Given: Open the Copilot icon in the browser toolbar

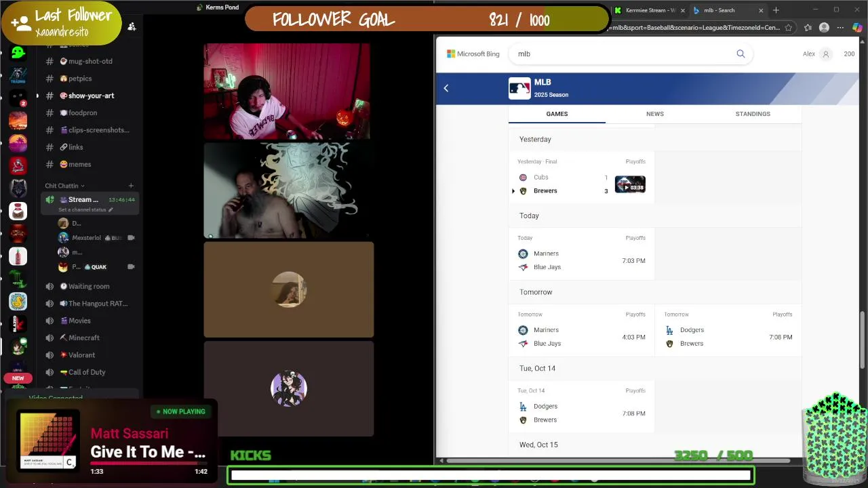Looking at the screenshot, I should click(857, 28).
